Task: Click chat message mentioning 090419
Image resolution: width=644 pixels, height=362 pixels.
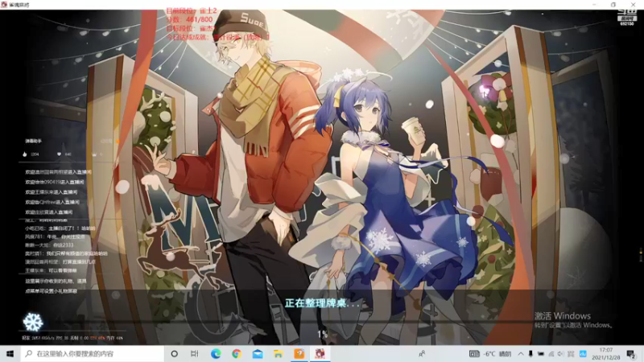Action: coord(54,182)
